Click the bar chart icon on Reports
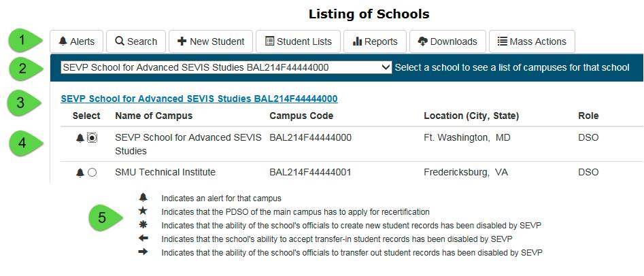 (x=357, y=41)
